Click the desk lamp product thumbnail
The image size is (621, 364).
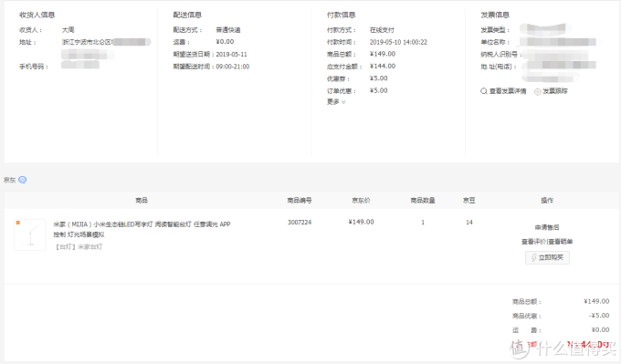click(x=30, y=235)
